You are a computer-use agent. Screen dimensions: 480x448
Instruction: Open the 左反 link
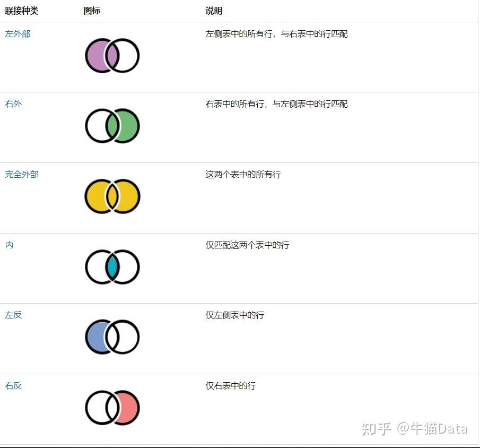pyautogui.click(x=13, y=315)
